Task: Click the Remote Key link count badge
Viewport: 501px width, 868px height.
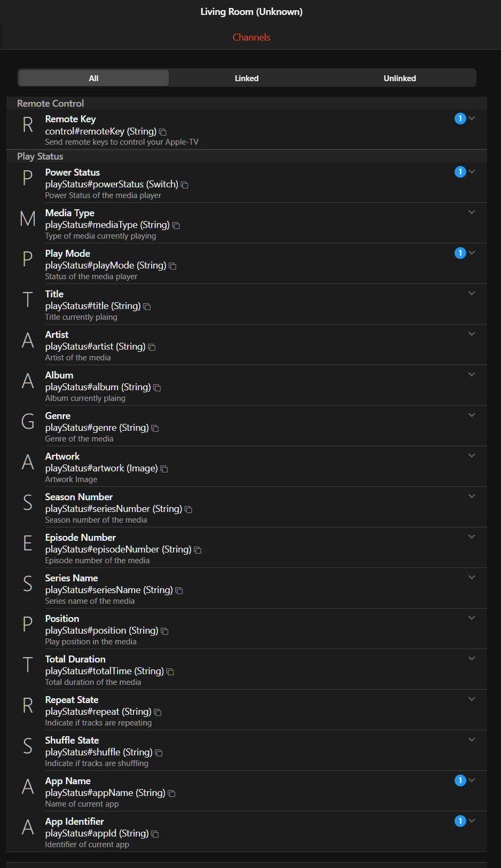Action: tap(460, 119)
